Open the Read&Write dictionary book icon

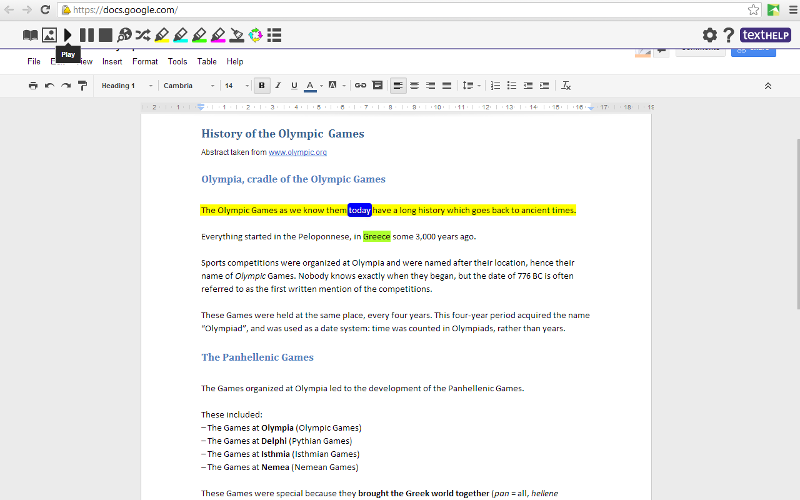[x=30, y=35]
